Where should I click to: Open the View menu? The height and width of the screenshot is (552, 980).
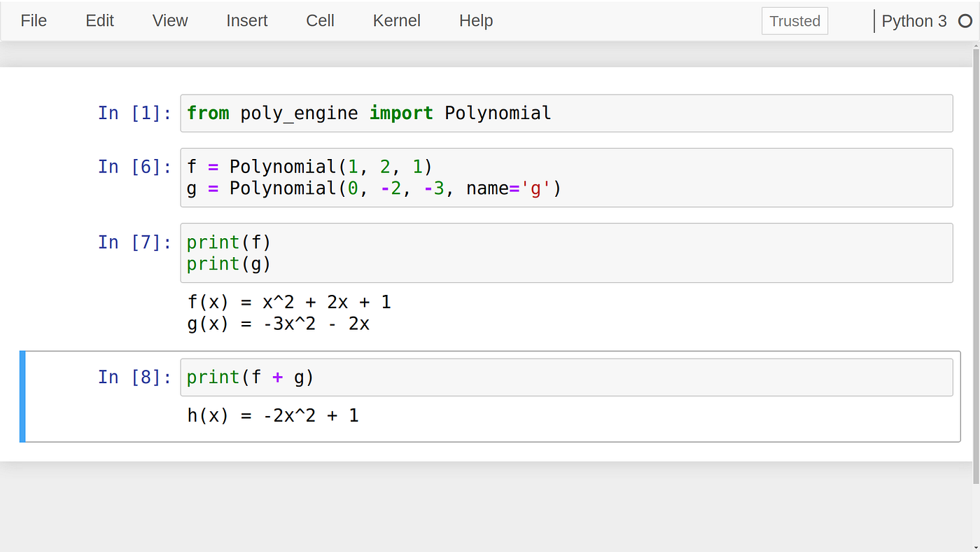[x=169, y=20]
